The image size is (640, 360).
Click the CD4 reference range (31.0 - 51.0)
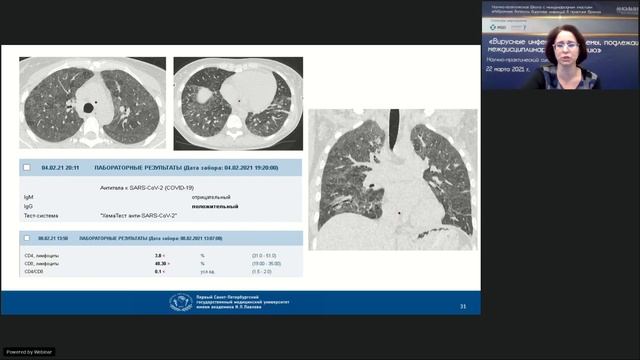click(264, 256)
